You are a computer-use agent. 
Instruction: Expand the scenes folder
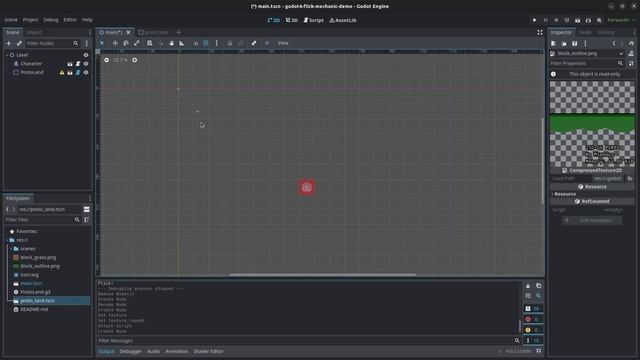pos(11,249)
